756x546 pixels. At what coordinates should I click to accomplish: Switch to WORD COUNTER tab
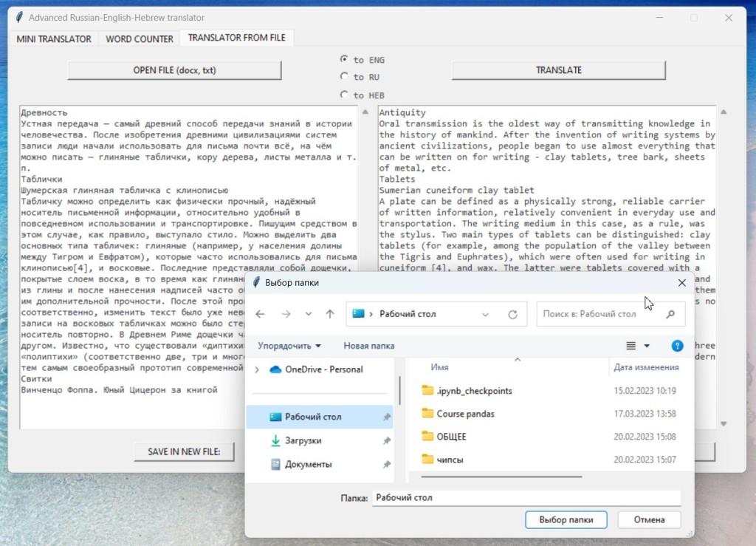click(140, 39)
